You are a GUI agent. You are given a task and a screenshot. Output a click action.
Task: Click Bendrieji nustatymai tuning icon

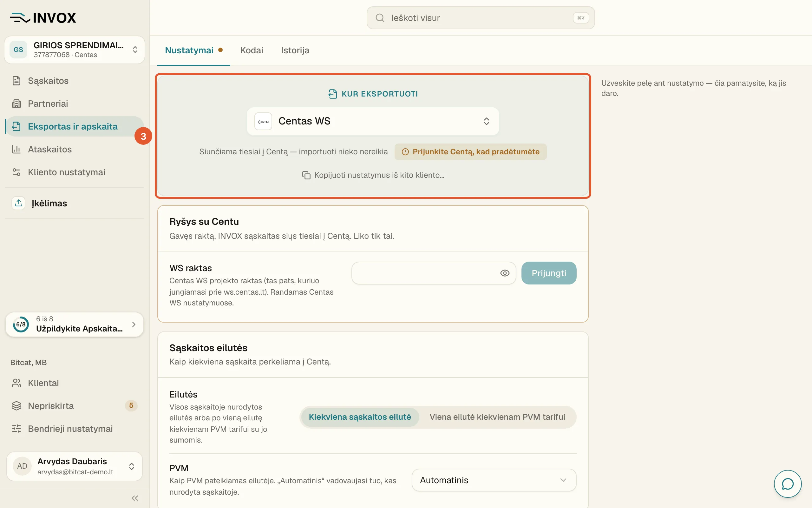(16, 429)
